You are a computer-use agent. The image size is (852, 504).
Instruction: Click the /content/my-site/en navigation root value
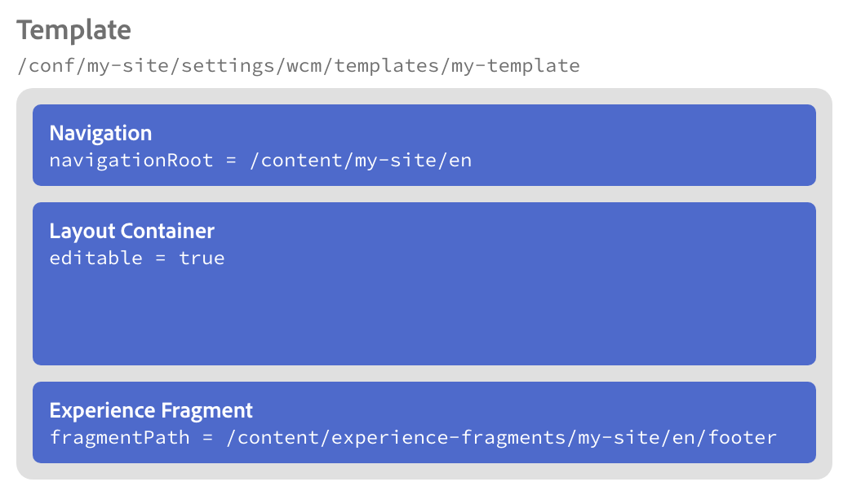point(361,160)
